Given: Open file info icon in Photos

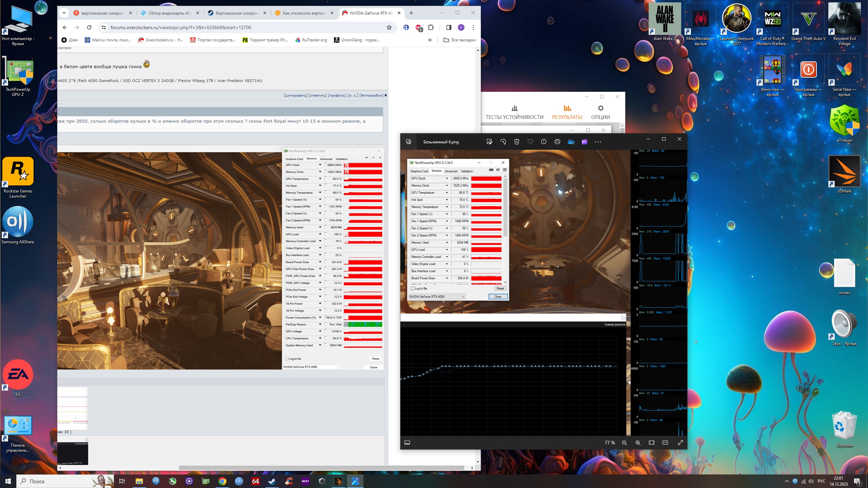Looking at the screenshot, I should (544, 142).
